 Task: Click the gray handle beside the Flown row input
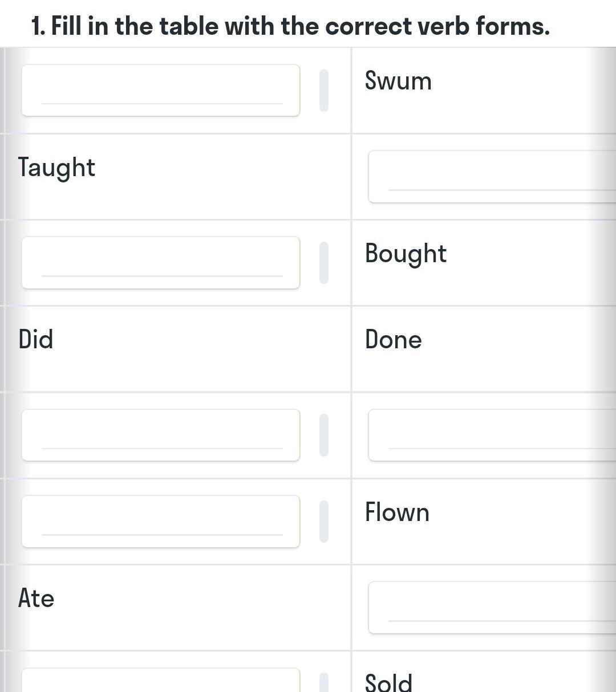tap(324, 522)
